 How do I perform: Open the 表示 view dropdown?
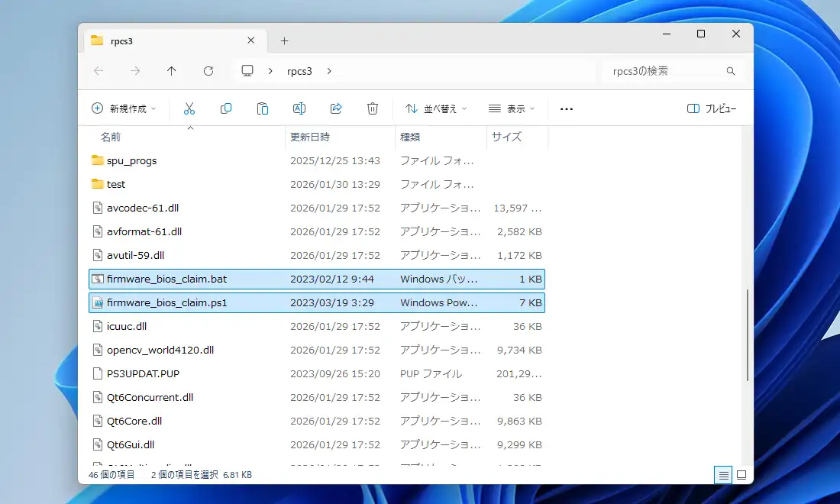(512, 108)
